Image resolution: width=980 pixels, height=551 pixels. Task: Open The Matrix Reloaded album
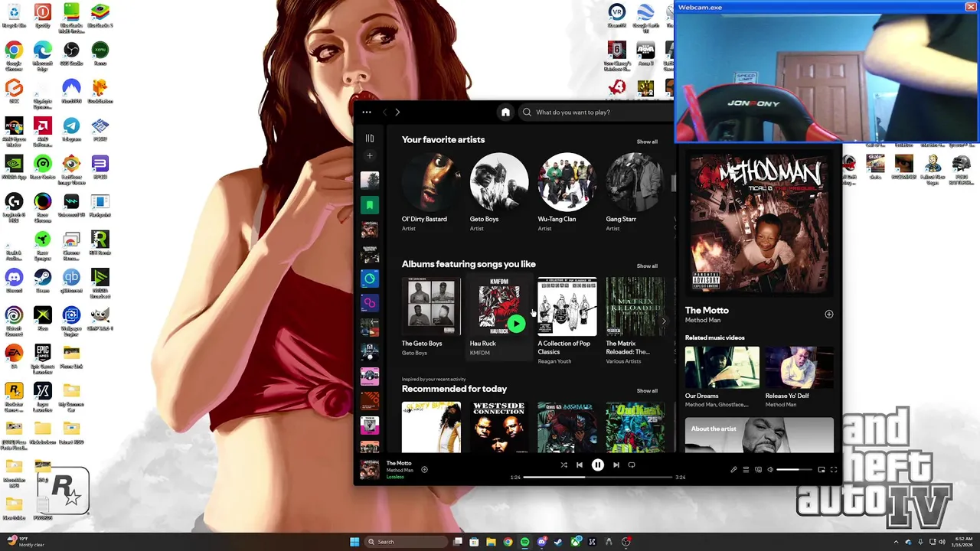point(635,307)
